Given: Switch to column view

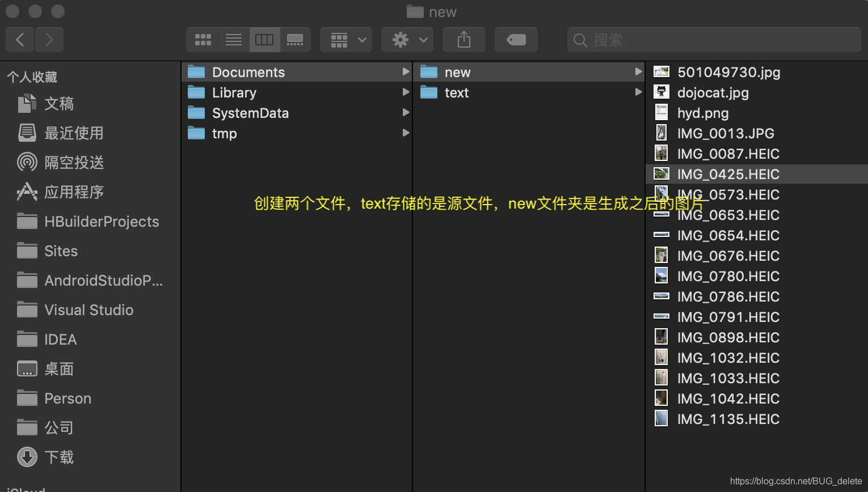Looking at the screenshot, I should tap(264, 40).
